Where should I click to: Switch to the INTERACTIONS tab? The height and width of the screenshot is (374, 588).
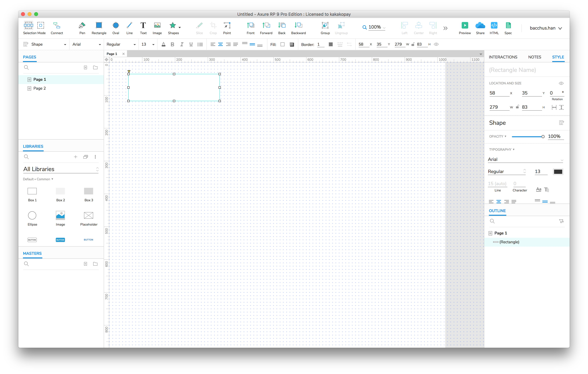pyautogui.click(x=503, y=57)
